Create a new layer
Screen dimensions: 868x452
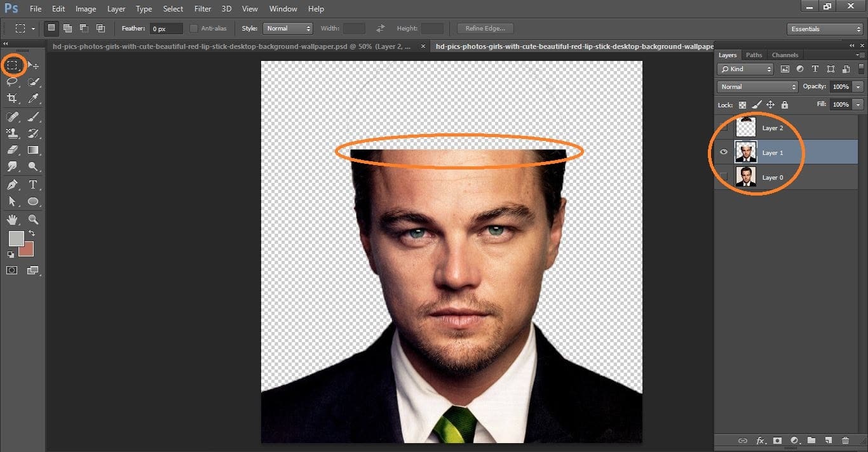pos(828,440)
